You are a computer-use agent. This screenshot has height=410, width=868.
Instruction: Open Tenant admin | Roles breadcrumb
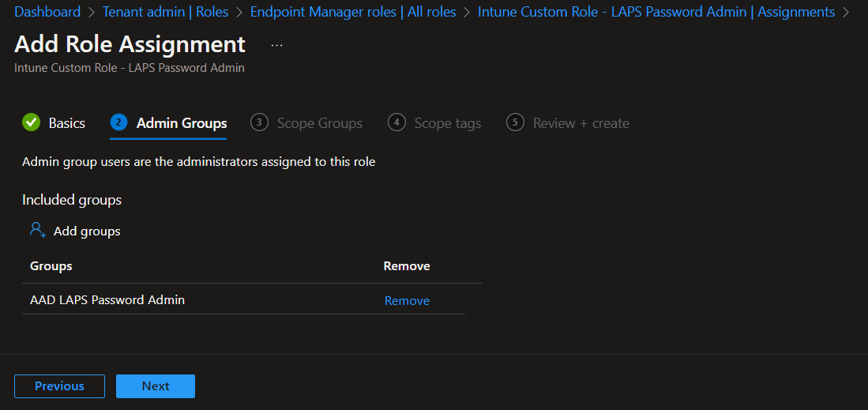(x=166, y=12)
